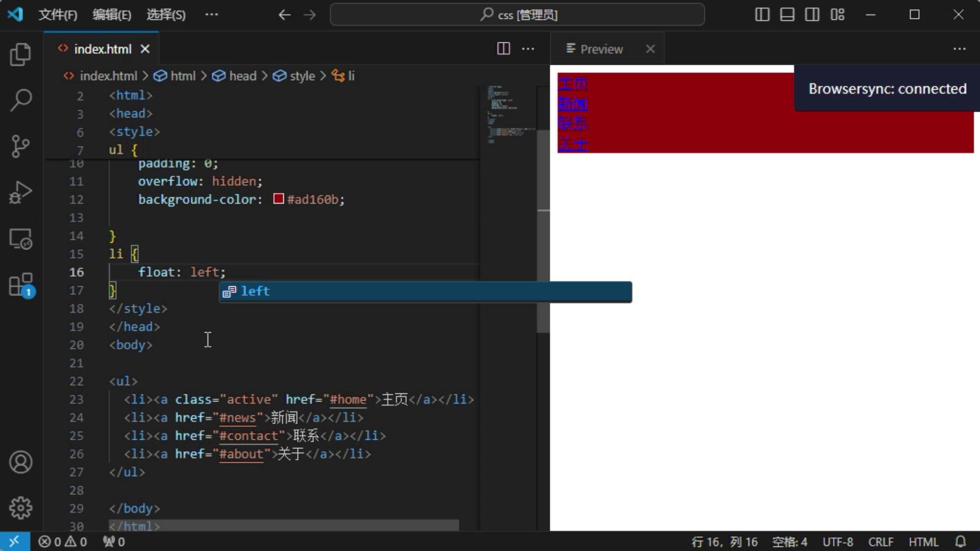This screenshot has width=980, height=551.
Task: Click the ports forwarded status item
Action: [114, 541]
